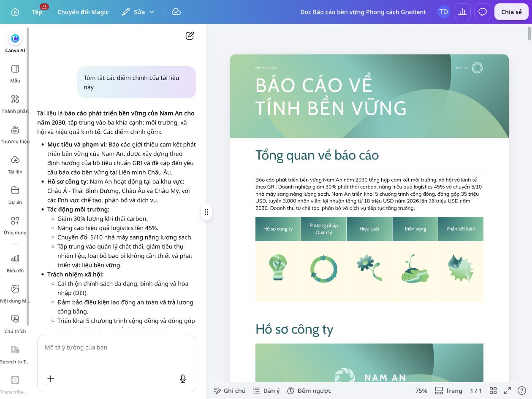Select the Hồ sơ công ty table tab
532x399 pixels.
(278, 229)
